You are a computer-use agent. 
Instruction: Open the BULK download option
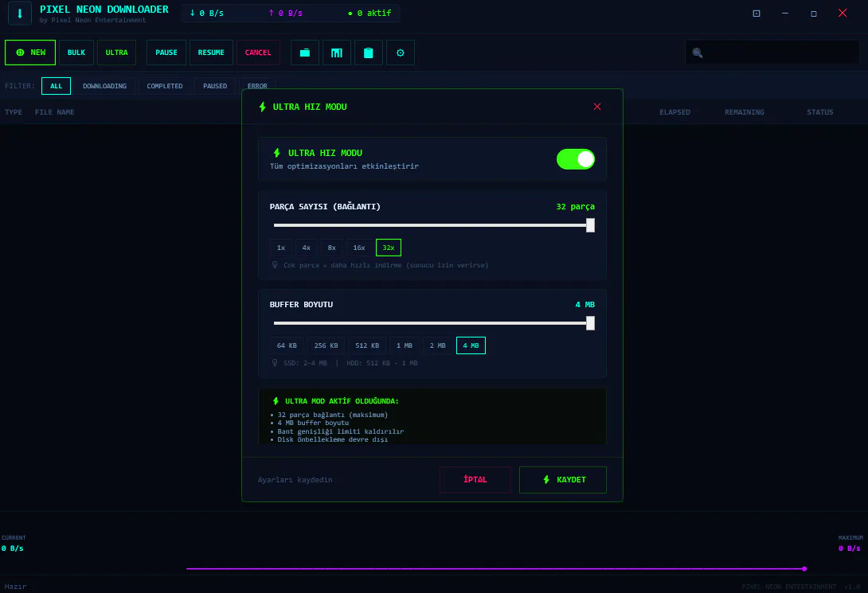pos(76,53)
